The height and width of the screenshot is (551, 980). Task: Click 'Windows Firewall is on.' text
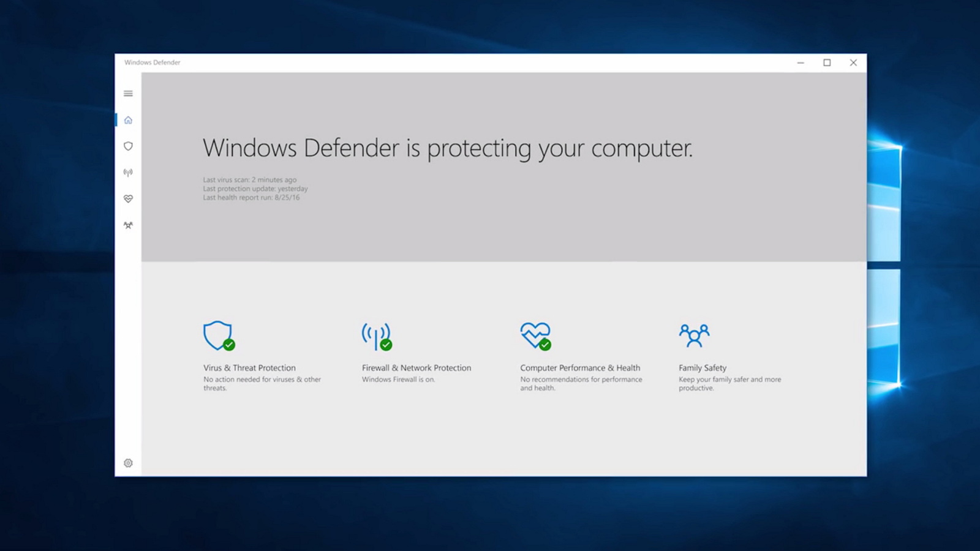tap(398, 380)
